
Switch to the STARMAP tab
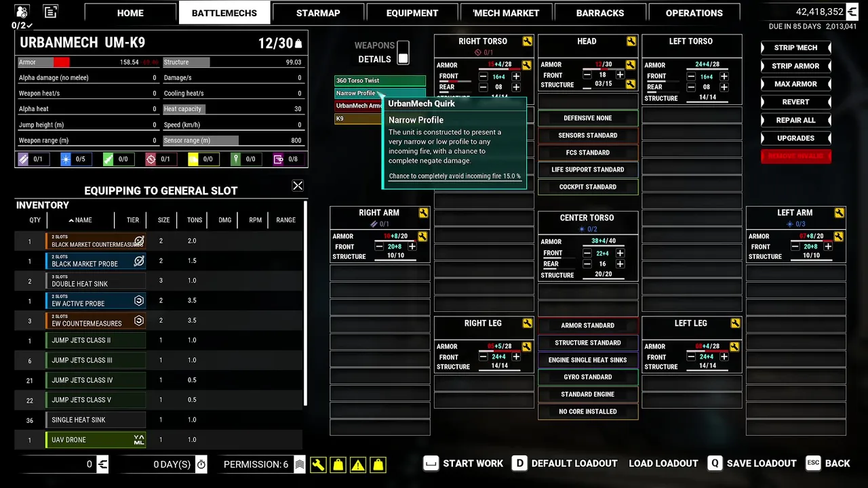coord(318,13)
